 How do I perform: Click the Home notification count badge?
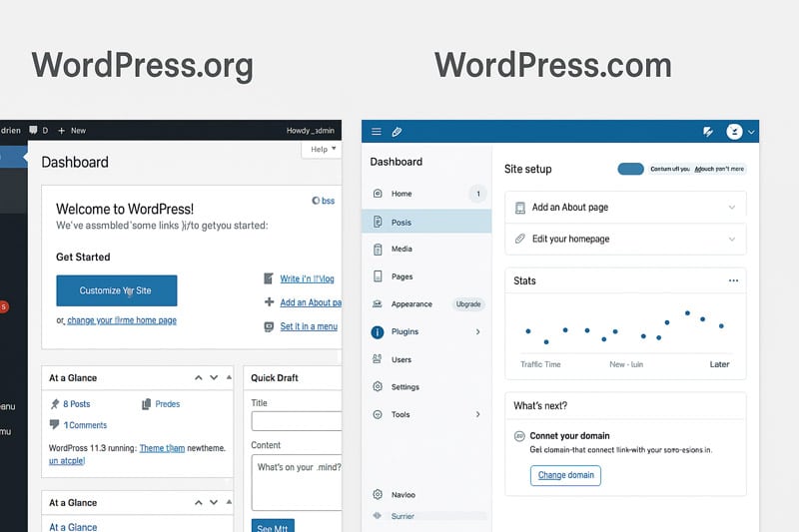(x=478, y=194)
